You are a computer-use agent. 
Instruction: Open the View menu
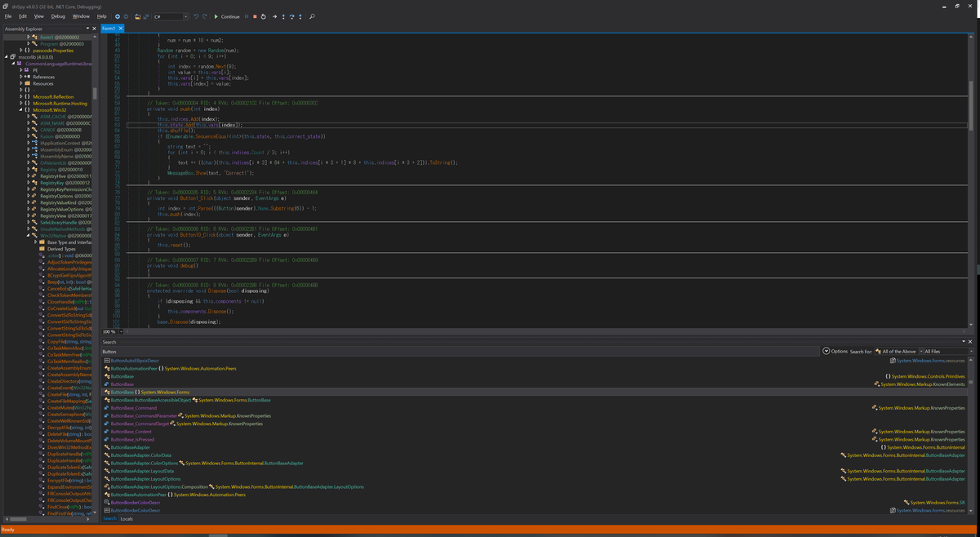tap(38, 16)
